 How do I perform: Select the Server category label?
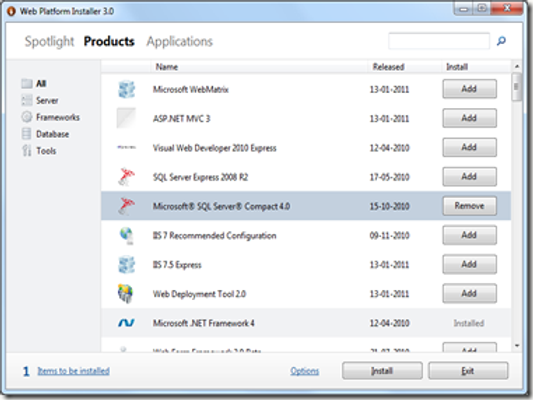click(47, 101)
